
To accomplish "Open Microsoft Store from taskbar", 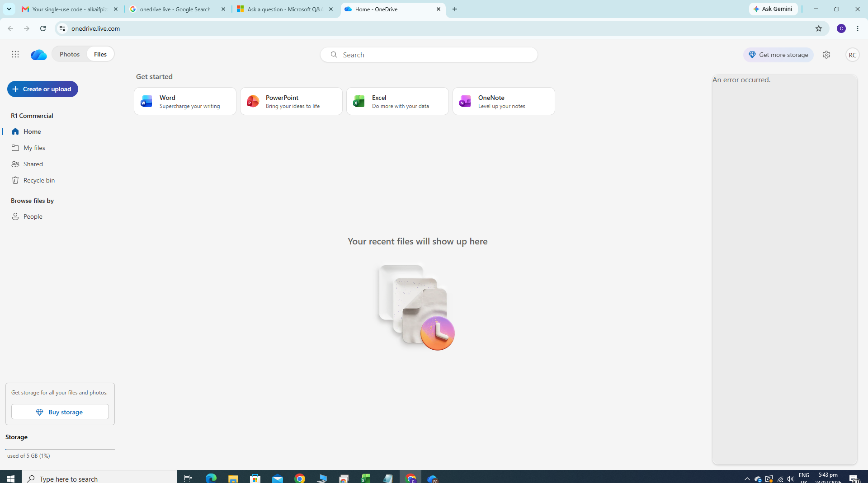I will coord(255,478).
